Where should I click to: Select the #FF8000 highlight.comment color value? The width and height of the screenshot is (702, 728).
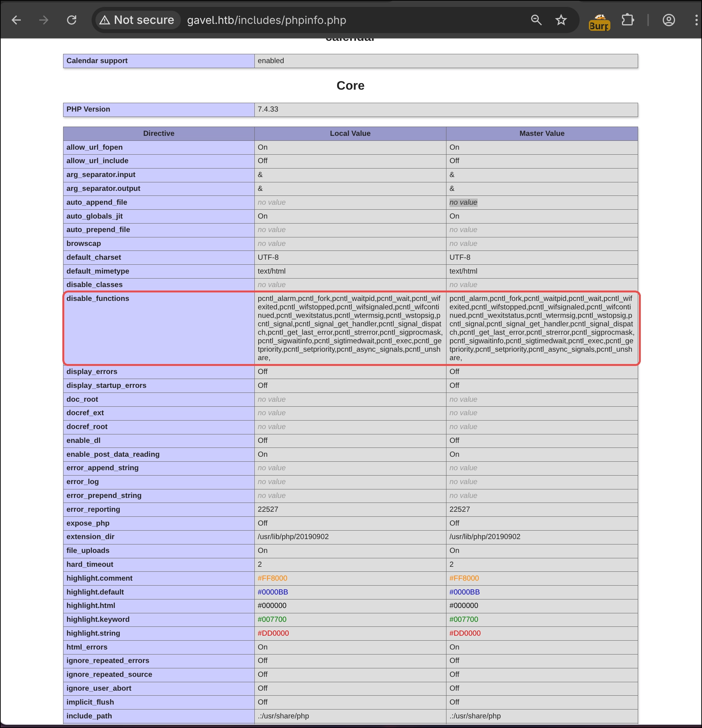point(272,578)
